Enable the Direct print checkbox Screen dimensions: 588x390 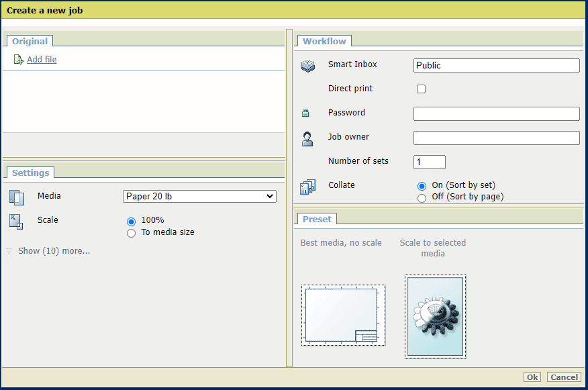click(x=421, y=89)
